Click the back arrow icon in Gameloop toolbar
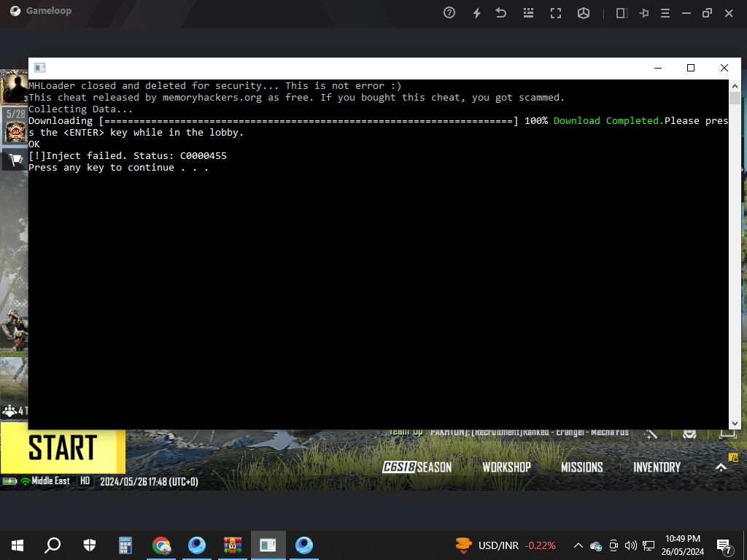The height and width of the screenshot is (560, 747). (x=500, y=13)
